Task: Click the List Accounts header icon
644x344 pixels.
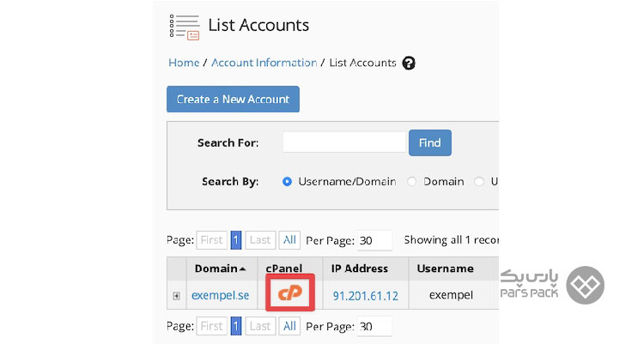Action: click(x=185, y=27)
